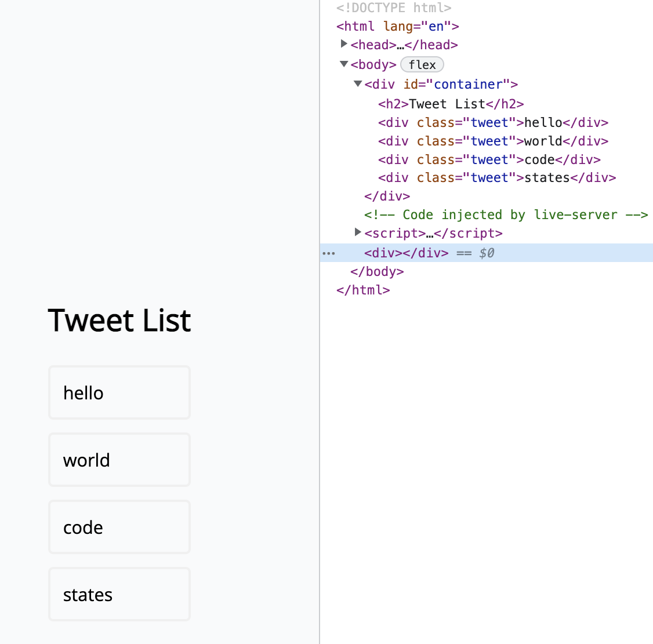The width and height of the screenshot is (653, 644).
Task: Click the world tweet card
Action: tap(119, 460)
